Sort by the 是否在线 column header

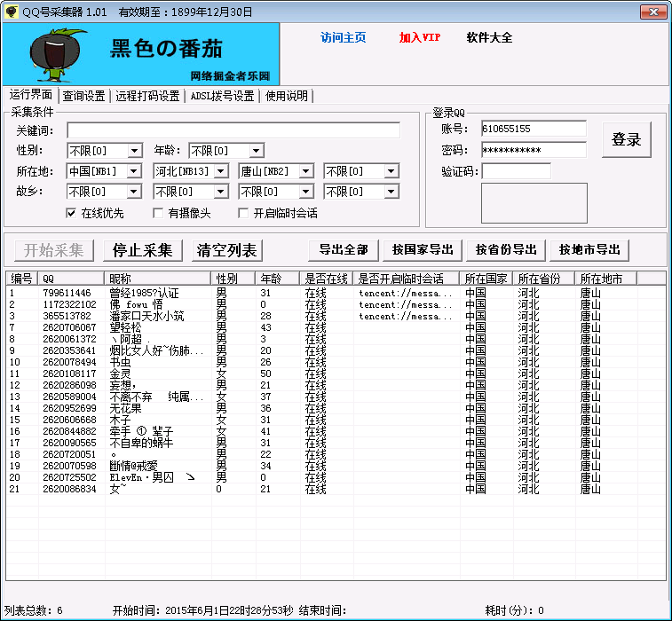point(326,279)
